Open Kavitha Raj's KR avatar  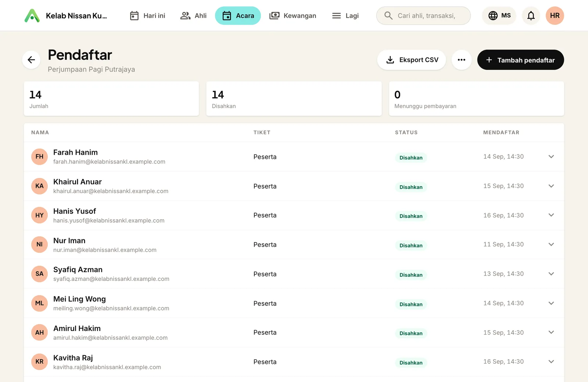click(39, 362)
